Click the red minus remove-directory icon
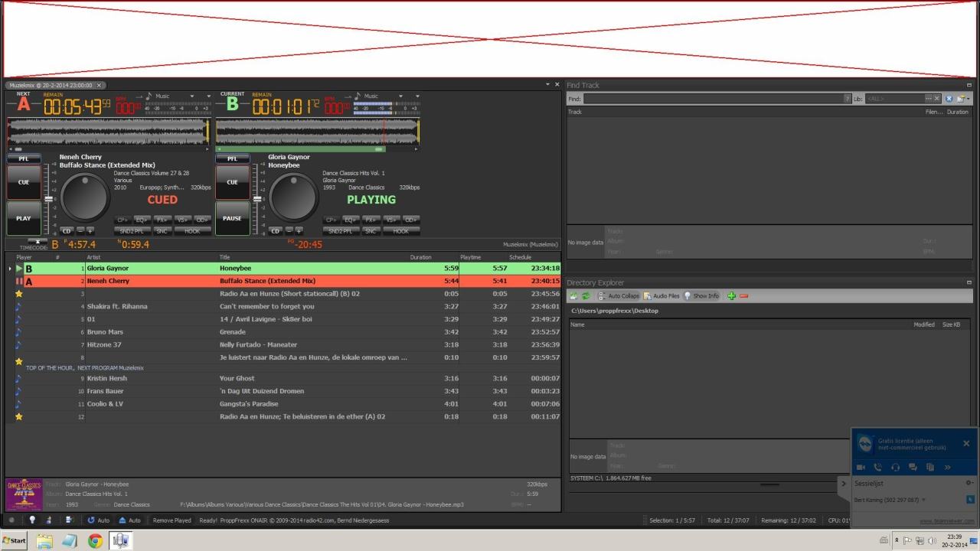Screen dimensions: 980x551 (x=743, y=296)
